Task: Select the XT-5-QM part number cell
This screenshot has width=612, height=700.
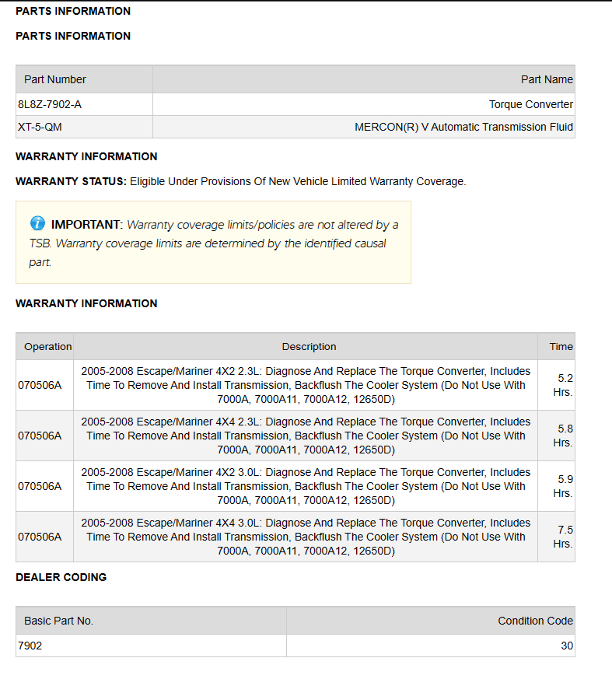Action: tap(40, 127)
